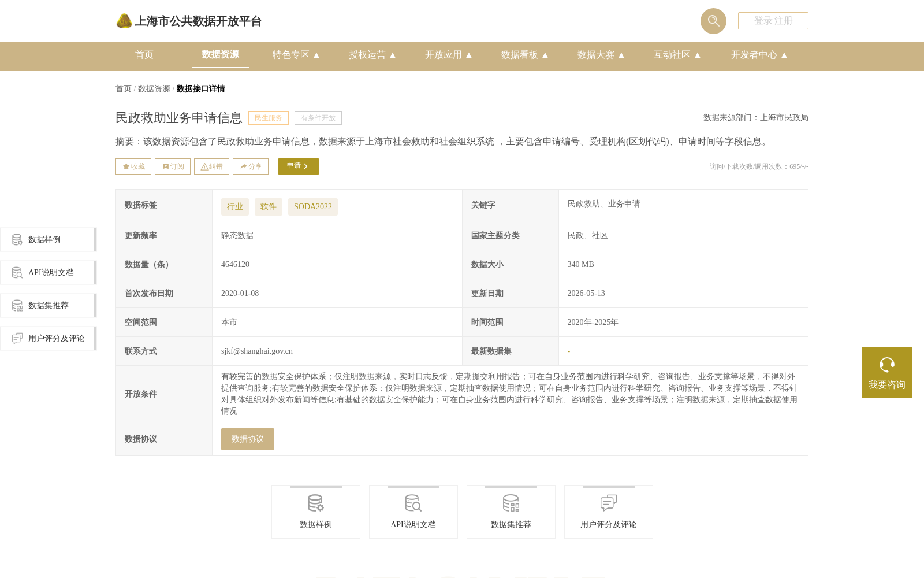Open search via magnifier icon
The width and height of the screenshot is (924, 578).
[x=713, y=21]
